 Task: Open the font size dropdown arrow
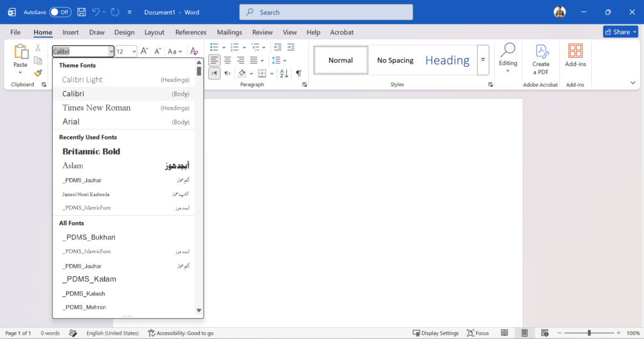[134, 52]
